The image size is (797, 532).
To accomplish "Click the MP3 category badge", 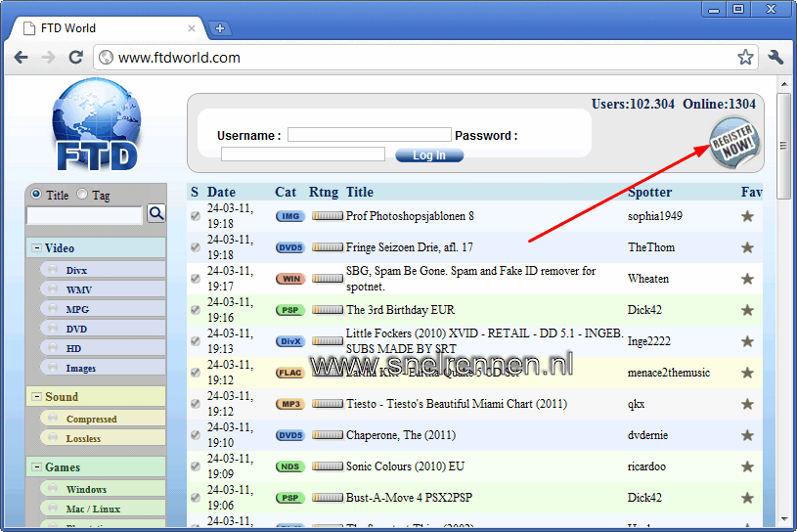I will [290, 404].
